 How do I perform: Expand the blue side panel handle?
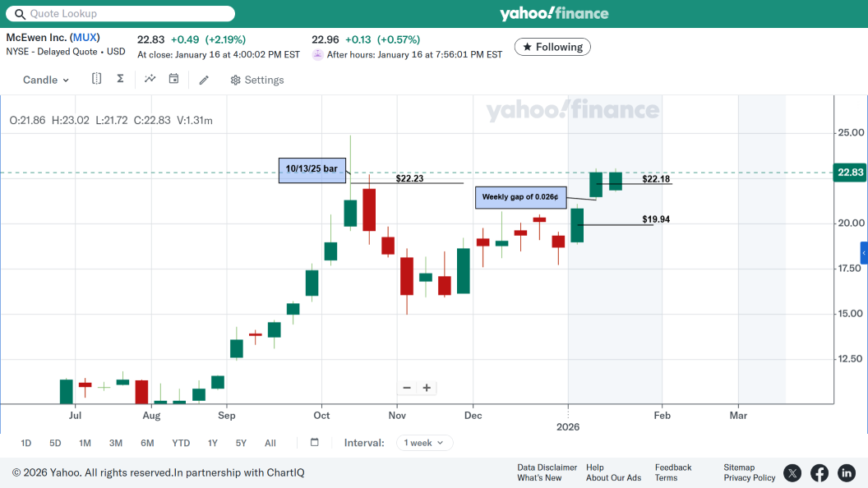[864, 253]
